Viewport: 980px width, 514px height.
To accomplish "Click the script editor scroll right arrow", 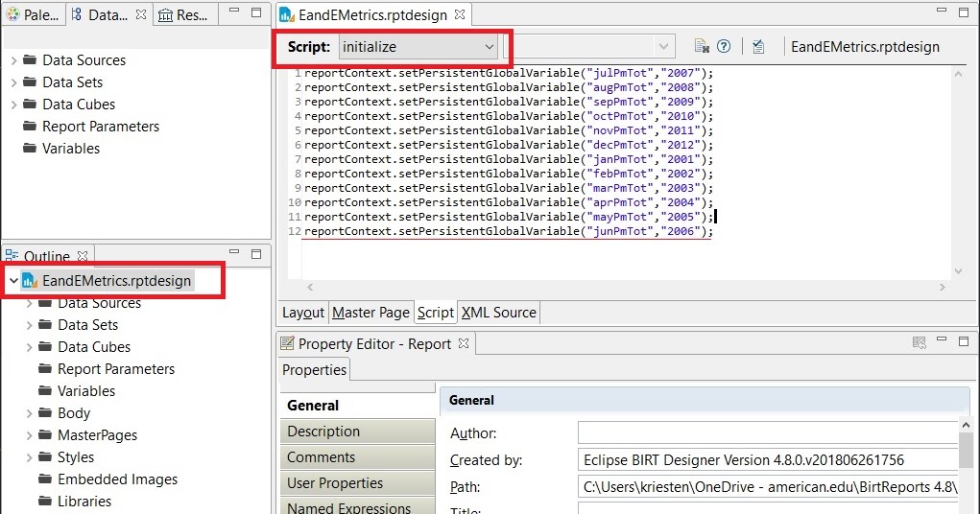I will pos(943,288).
